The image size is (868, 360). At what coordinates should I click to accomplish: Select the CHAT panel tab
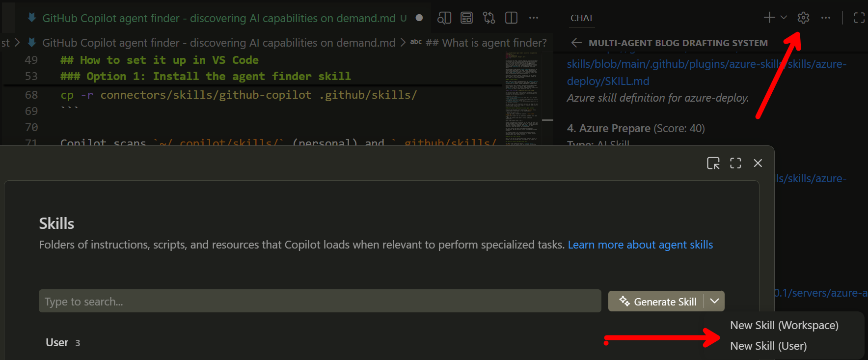582,18
